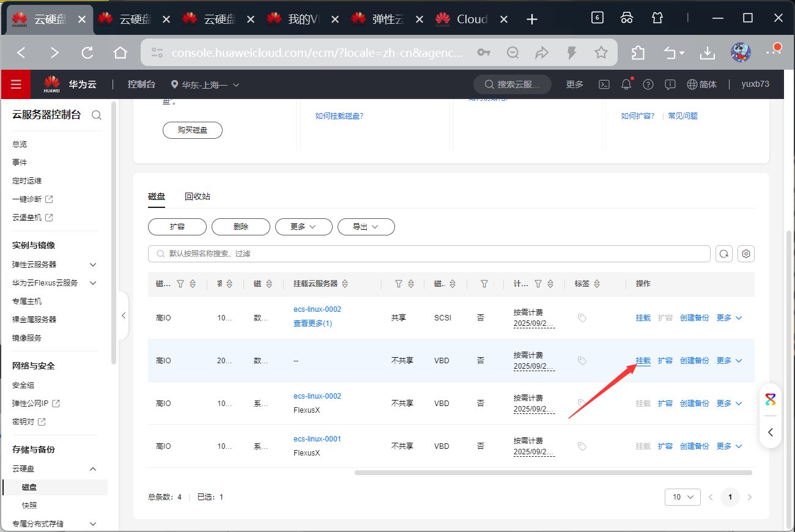Screen dimensions: 795x532
Task: Collapse the left sidebar handle
Action: click(x=124, y=316)
